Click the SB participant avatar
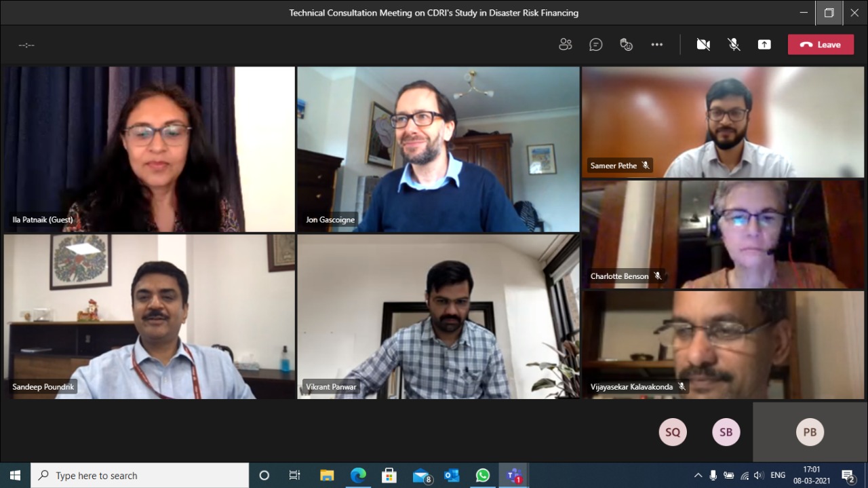This screenshot has height=488, width=868. point(726,432)
